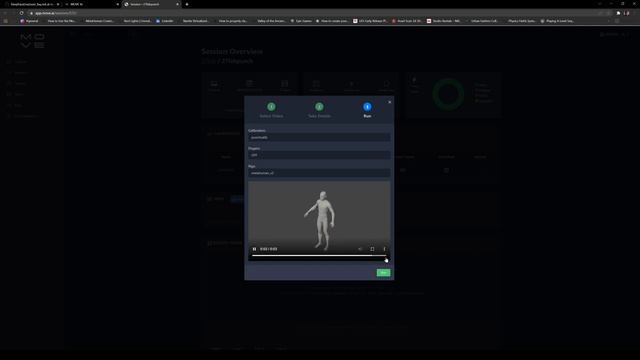Image resolution: width=640 pixels, height=360 pixels.
Task: Close the active Session browser tab
Action: pyautogui.click(x=177, y=4)
